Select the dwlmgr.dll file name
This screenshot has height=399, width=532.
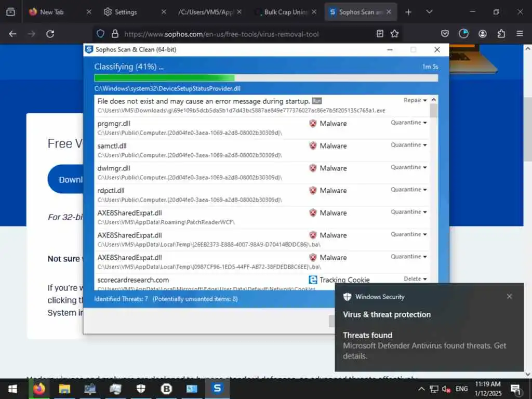[114, 168]
